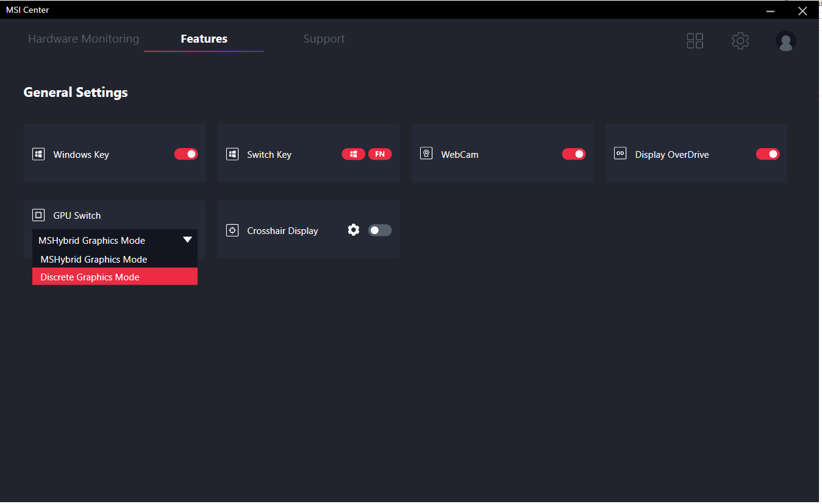Image resolution: width=822 pixels, height=504 pixels.
Task: Open settings gear icon in header
Action: (740, 41)
